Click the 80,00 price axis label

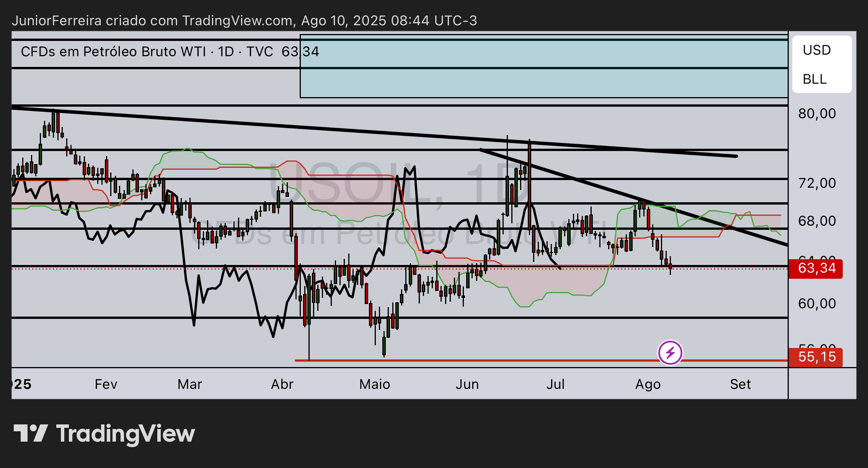click(x=817, y=114)
